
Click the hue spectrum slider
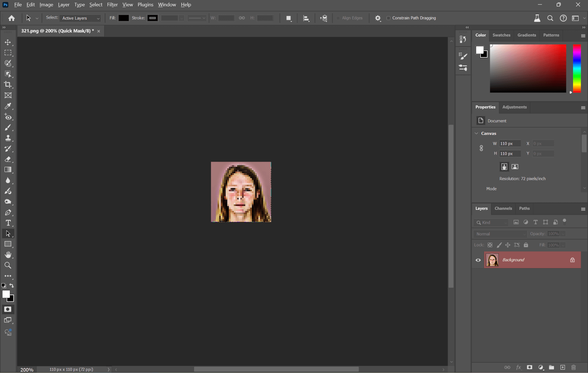577,68
